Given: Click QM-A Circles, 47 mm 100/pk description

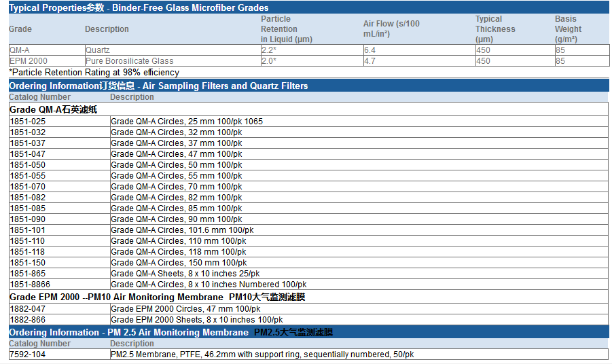Looking at the screenshot, I should [x=177, y=154].
